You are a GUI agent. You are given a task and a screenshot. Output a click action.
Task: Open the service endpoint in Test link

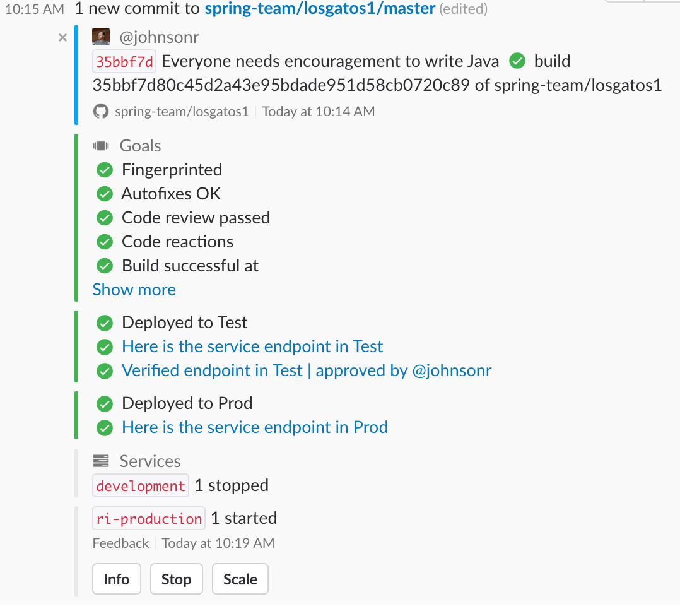pyautogui.click(x=252, y=346)
